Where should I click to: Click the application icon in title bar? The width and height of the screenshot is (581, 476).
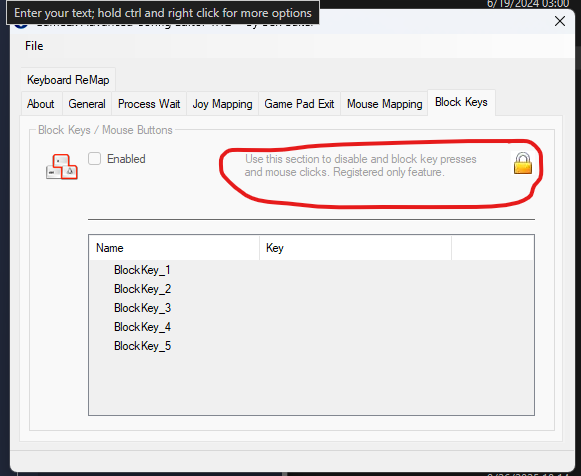(x=21, y=24)
